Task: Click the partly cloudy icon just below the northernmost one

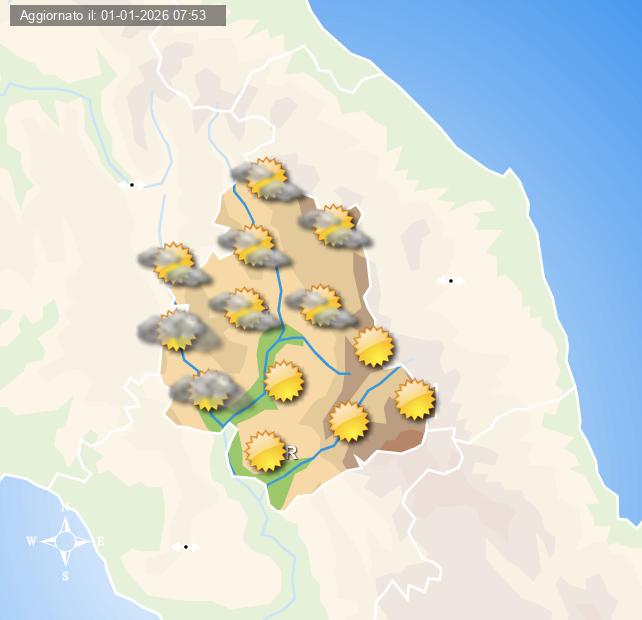Action: (x=254, y=246)
